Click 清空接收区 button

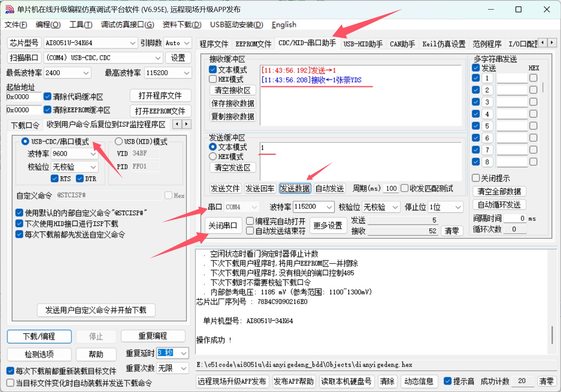coord(232,90)
